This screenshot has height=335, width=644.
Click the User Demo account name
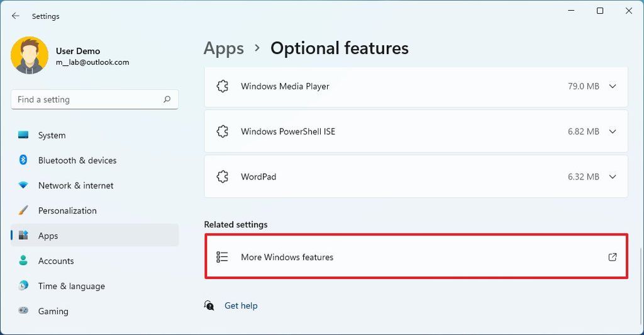(x=78, y=51)
